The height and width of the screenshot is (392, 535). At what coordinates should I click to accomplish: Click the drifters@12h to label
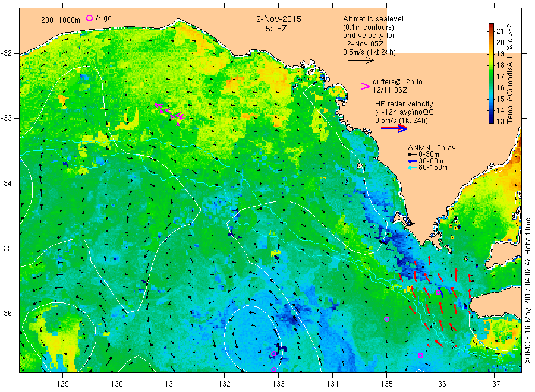coord(398,82)
